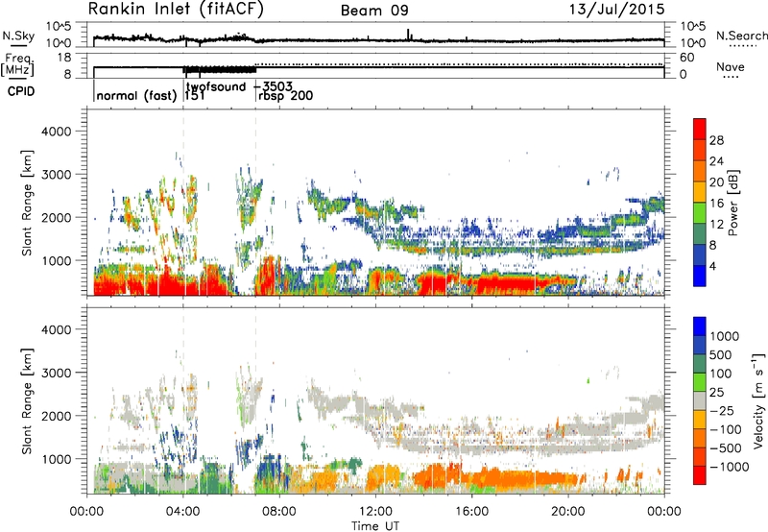Image resolution: width=768 pixels, height=532 pixels.
Task: Select the "Power [dB]" colorbar title
Action: (x=732, y=203)
